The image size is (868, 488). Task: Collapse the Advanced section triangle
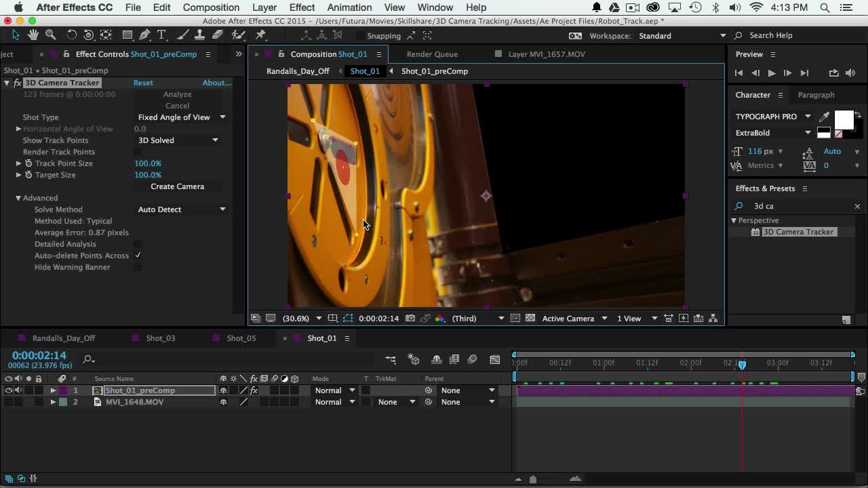[18, 198]
